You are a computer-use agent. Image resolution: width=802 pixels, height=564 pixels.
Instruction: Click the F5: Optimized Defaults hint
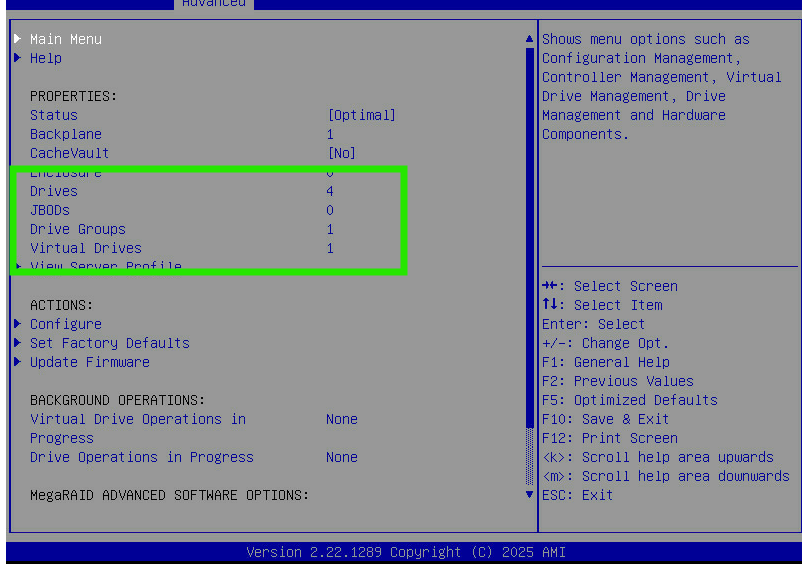tap(630, 400)
